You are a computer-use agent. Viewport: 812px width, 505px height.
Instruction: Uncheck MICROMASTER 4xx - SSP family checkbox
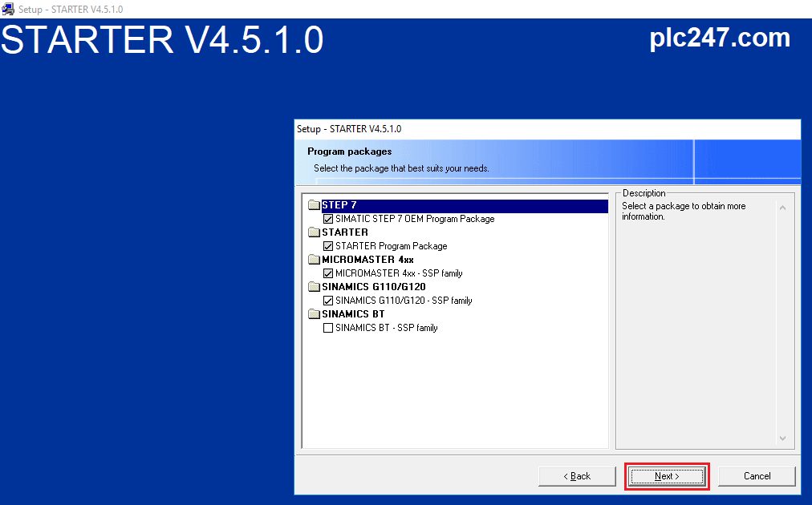click(x=328, y=273)
